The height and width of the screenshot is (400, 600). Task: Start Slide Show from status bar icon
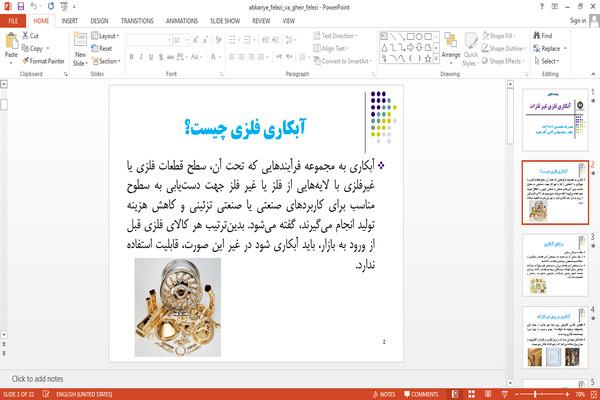pos(504,394)
